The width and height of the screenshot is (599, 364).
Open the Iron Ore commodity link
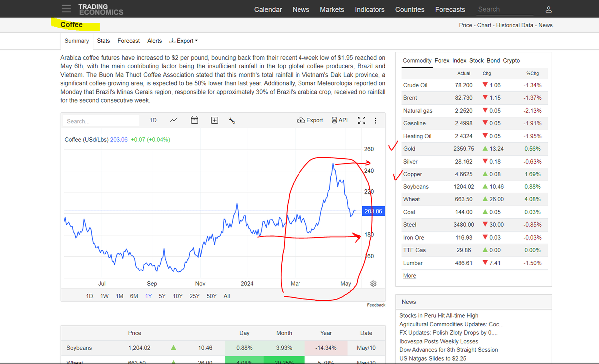pos(413,238)
